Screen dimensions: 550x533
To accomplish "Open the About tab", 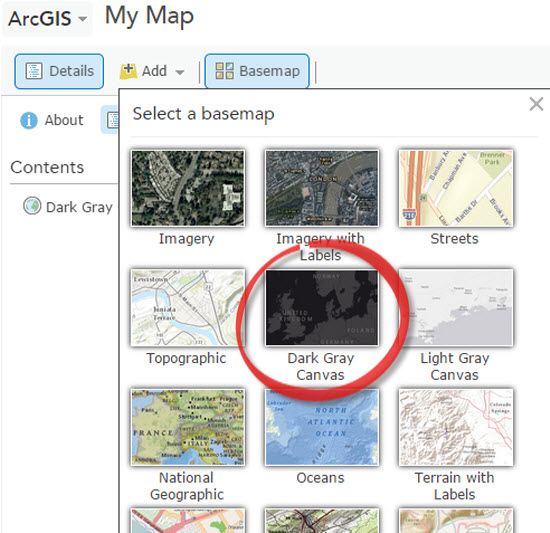I will pyautogui.click(x=52, y=120).
